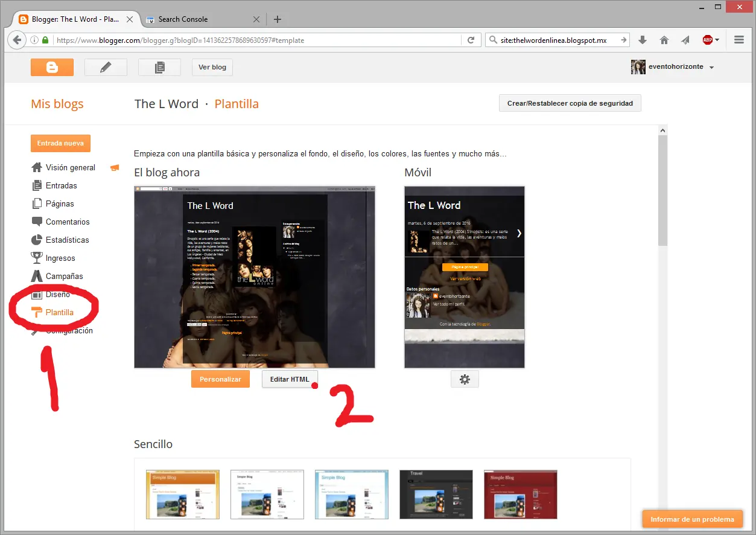Click the Móvil preview thumbnail
The image size is (756, 535).
click(x=465, y=277)
